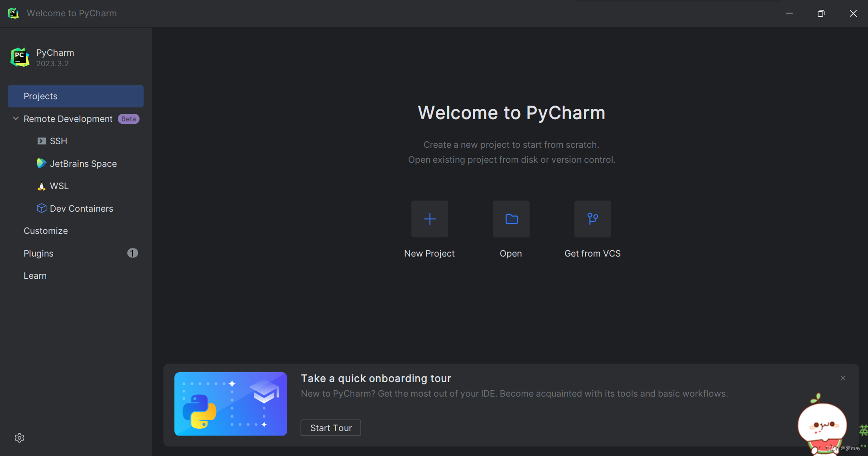Select the New Project plus icon
The image size is (868, 456).
(429, 219)
